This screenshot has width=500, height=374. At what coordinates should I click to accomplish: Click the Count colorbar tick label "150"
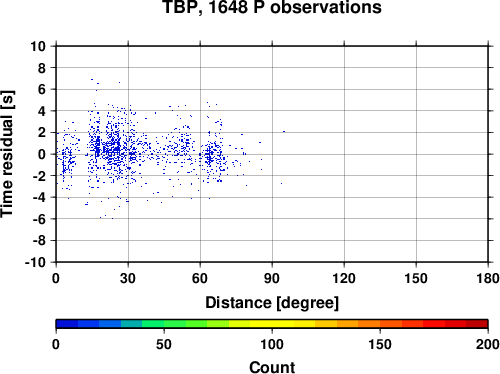380,344
